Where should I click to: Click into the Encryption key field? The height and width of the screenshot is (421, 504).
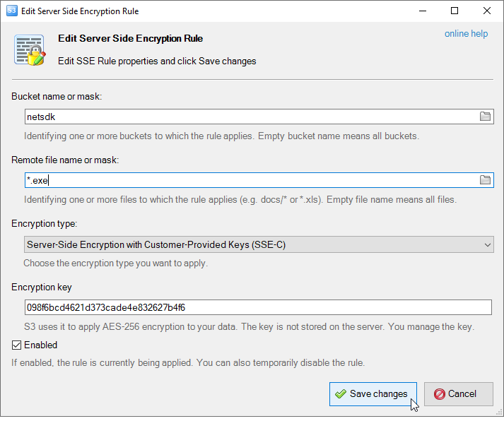coord(258,308)
